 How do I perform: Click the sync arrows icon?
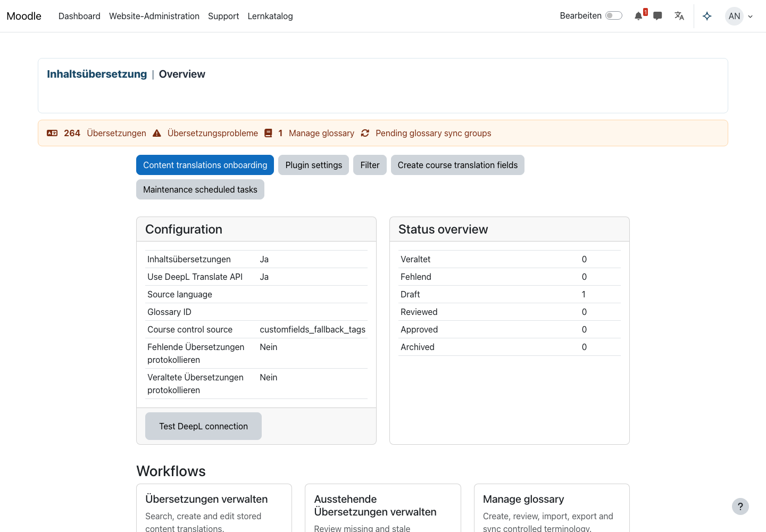click(365, 133)
